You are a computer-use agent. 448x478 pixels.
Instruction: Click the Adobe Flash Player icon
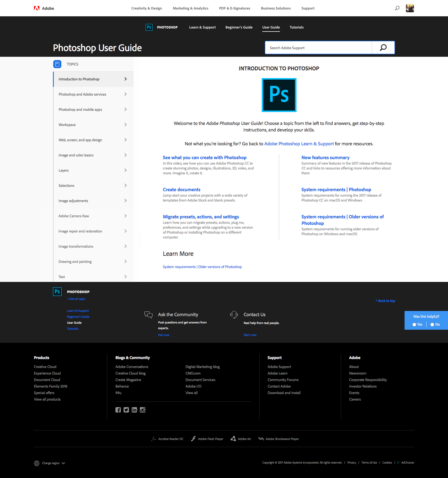193,439
